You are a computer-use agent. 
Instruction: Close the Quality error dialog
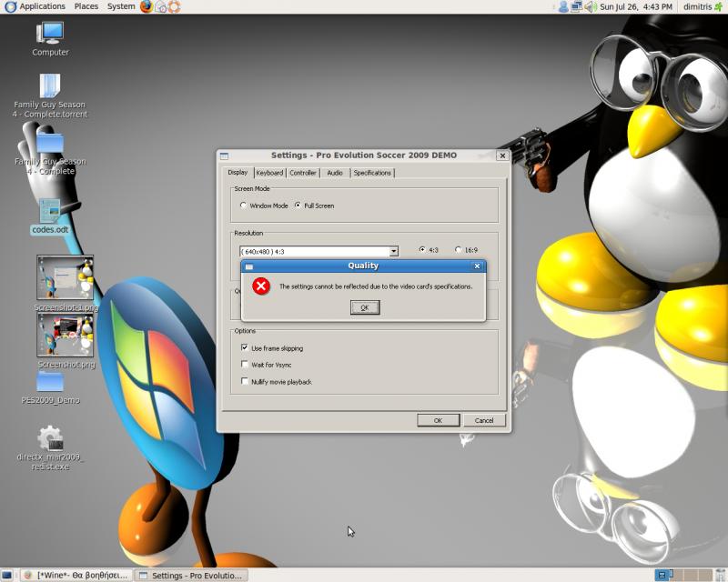tap(477, 266)
